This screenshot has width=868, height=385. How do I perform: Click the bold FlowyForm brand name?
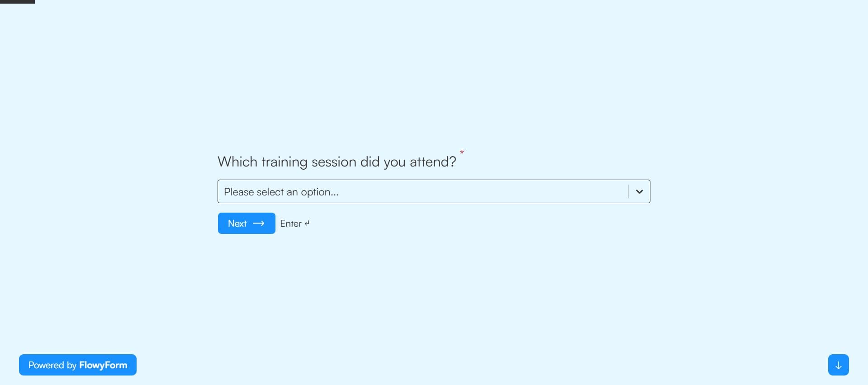click(x=103, y=365)
